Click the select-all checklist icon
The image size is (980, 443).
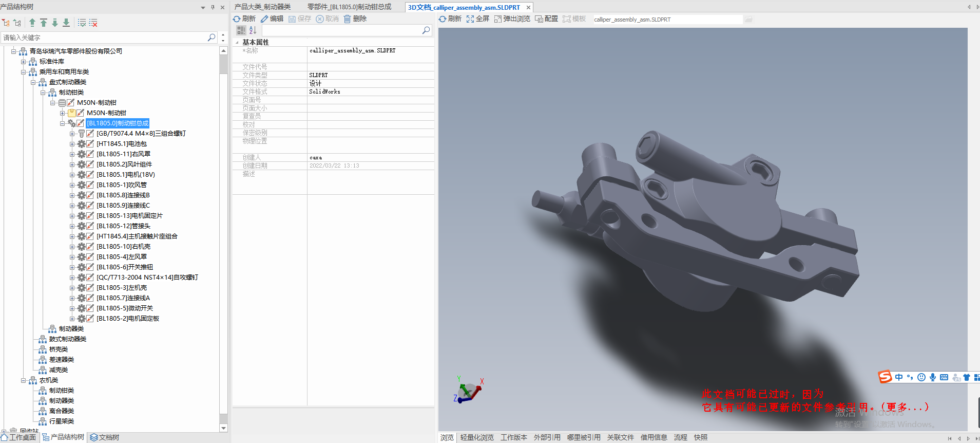pyautogui.click(x=82, y=23)
